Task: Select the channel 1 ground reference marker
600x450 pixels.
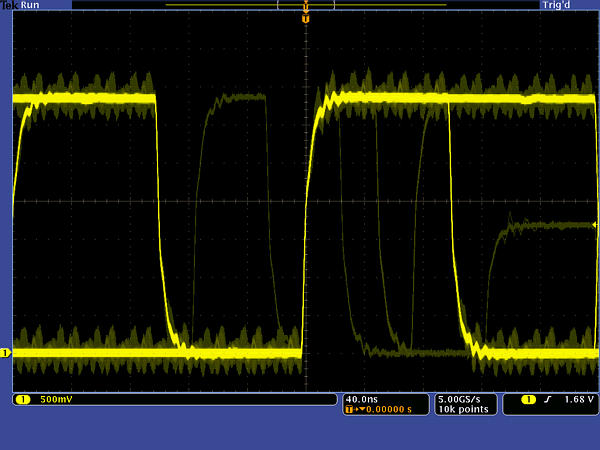Action: click(x=5, y=353)
